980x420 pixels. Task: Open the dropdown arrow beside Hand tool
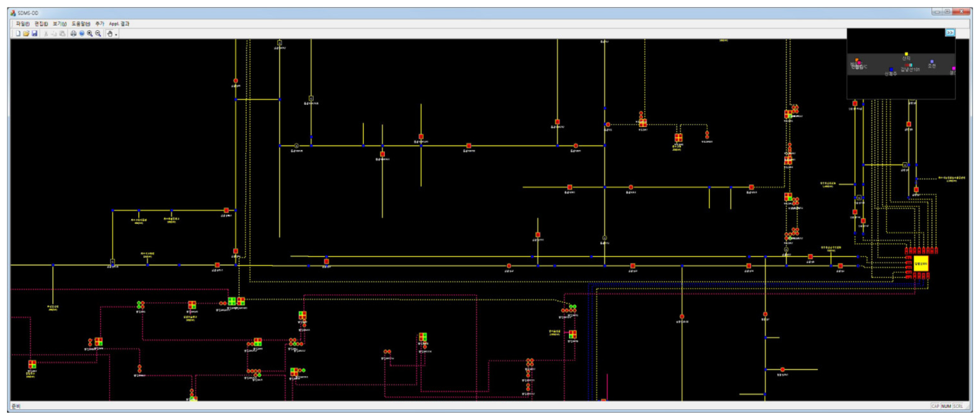(x=116, y=34)
